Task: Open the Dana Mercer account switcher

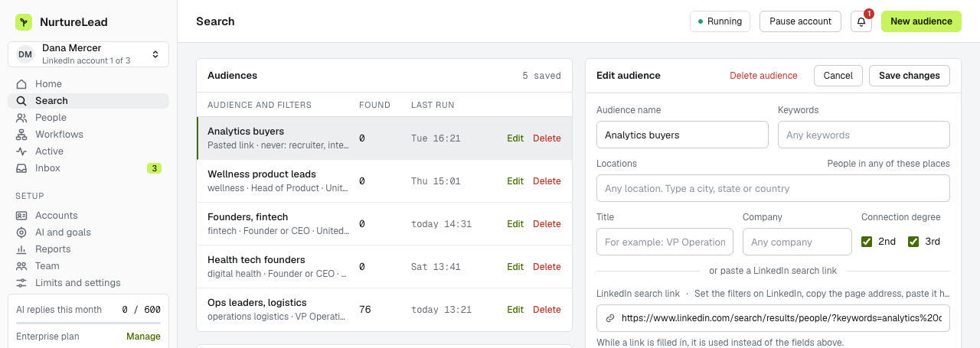Action: (88, 54)
